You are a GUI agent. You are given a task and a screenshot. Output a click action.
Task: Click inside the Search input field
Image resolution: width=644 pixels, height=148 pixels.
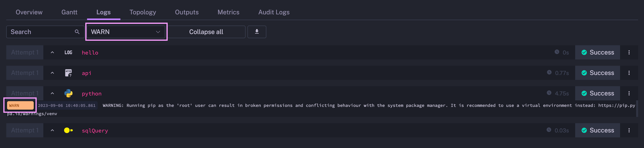(x=37, y=32)
